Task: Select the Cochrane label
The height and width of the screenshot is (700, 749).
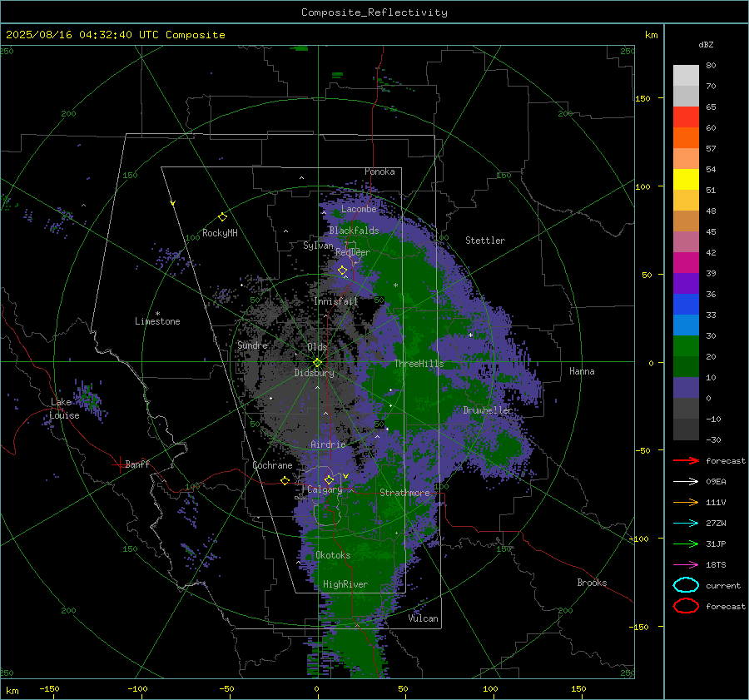Action: (272, 465)
